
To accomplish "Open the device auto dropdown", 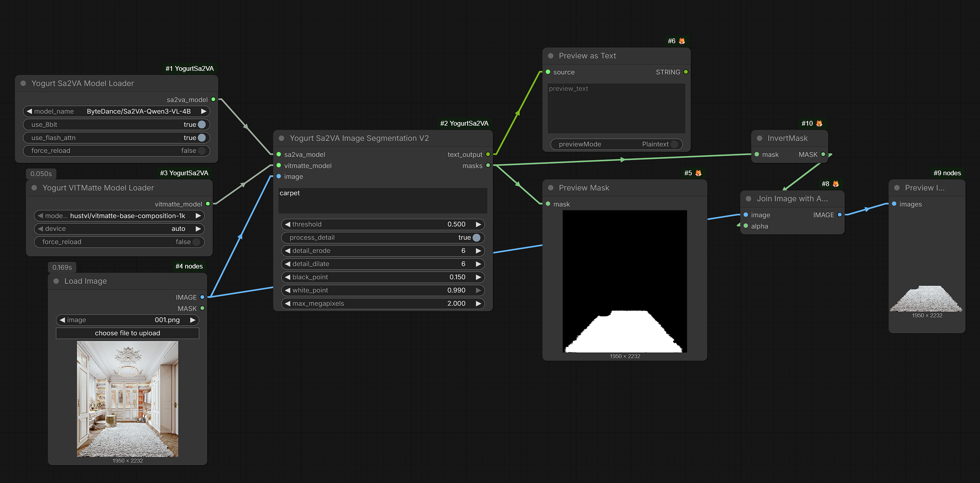I will [x=119, y=228].
